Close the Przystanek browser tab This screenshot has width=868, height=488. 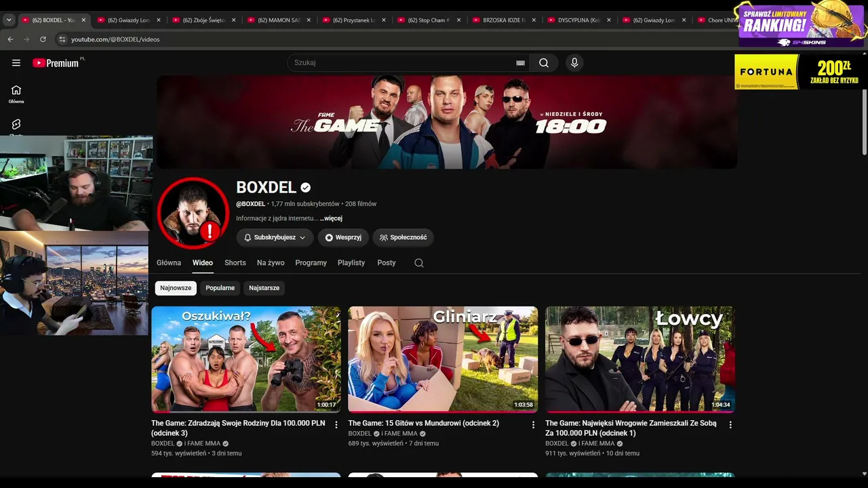point(384,20)
